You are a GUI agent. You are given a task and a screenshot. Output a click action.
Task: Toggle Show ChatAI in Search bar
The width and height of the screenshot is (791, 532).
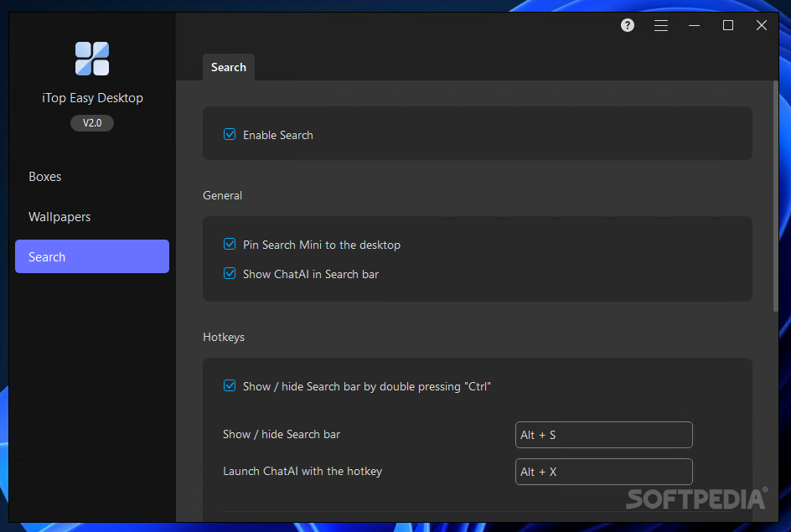[x=230, y=273]
